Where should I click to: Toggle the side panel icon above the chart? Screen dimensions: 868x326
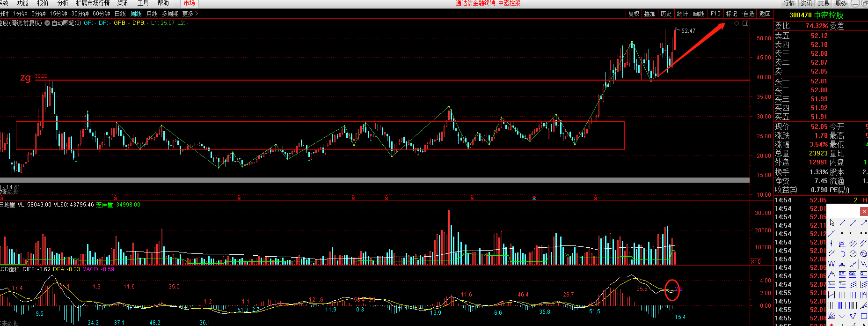[x=745, y=23]
